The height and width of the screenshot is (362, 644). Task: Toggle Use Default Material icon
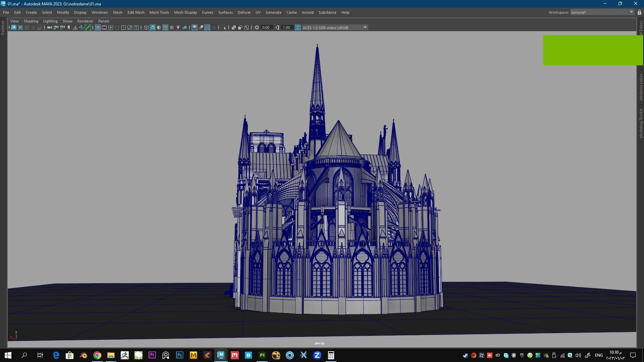159,27
